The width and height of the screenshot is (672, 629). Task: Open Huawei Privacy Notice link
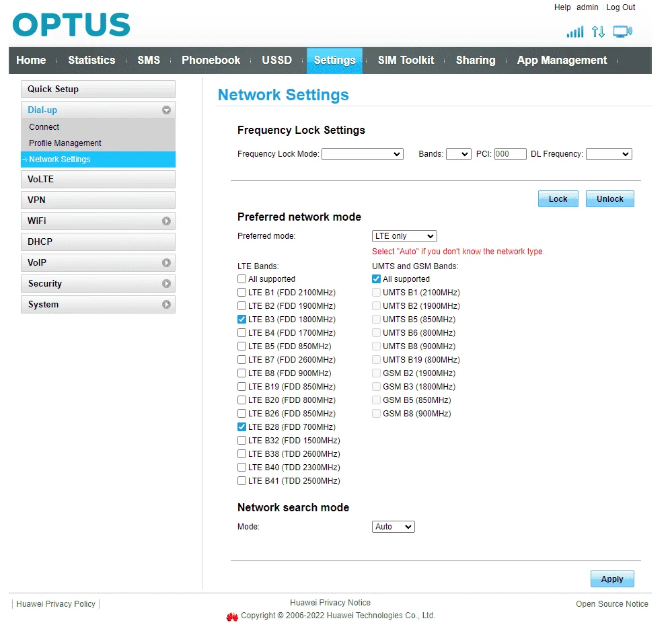330,603
